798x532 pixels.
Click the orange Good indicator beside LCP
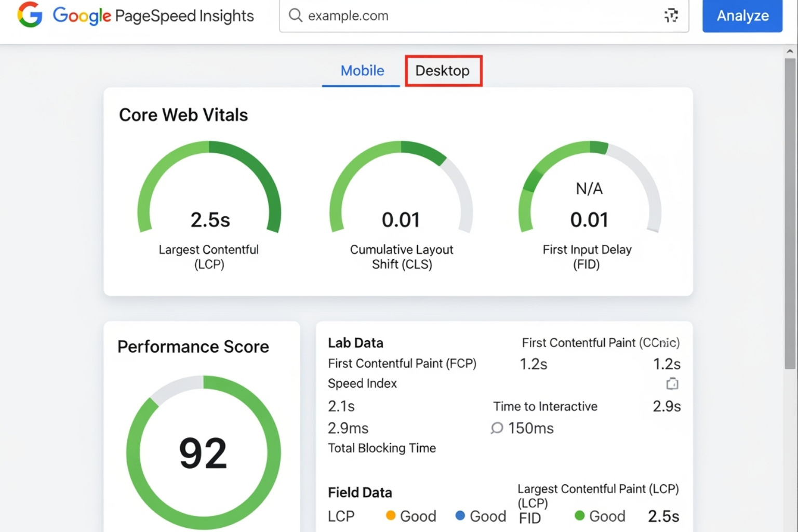pyautogui.click(x=391, y=515)
